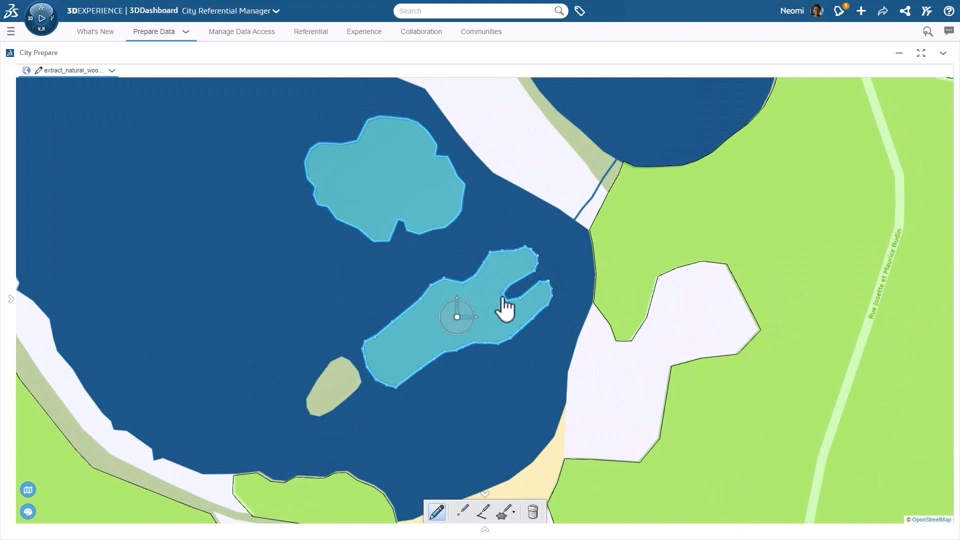Open the help question mark
960x540 pixels.
pyautogui.click(x=948, y=11)
